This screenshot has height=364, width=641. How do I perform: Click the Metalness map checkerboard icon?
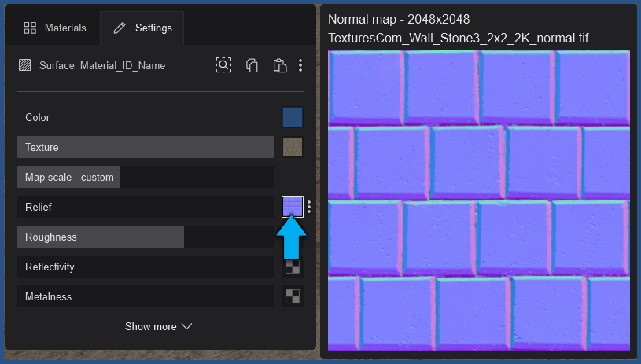pos(292,296)
